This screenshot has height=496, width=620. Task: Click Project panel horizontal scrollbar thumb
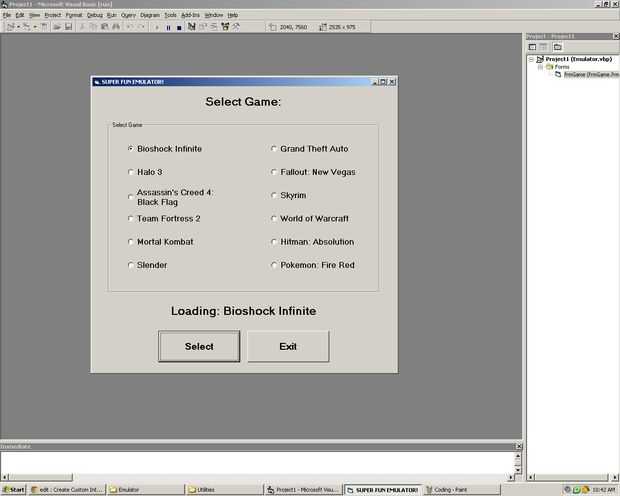[571, 477]
